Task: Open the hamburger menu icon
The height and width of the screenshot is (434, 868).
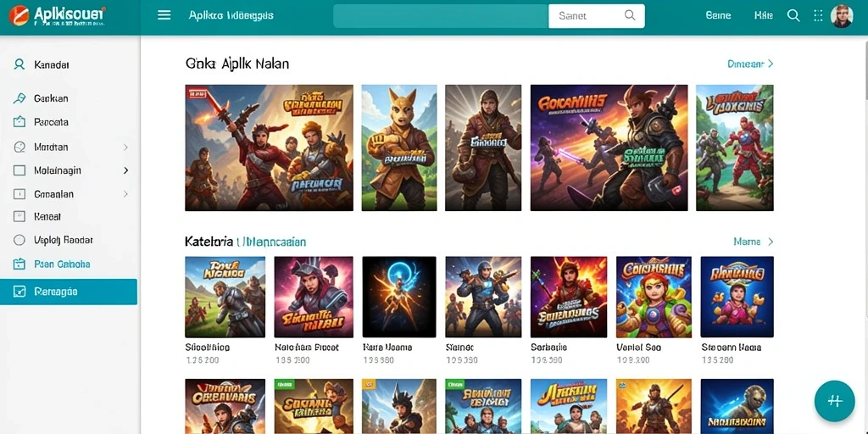Action: click(164, 15)
